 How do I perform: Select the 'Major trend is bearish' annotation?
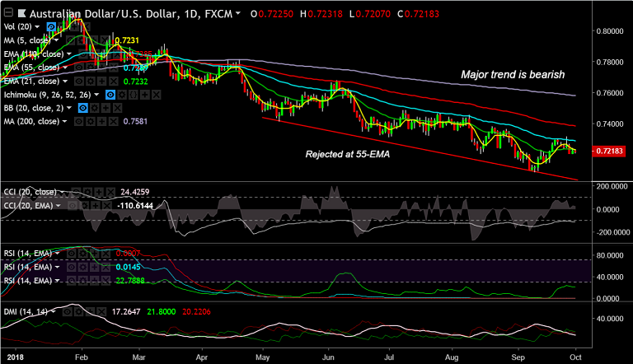[x=513, y=75]
